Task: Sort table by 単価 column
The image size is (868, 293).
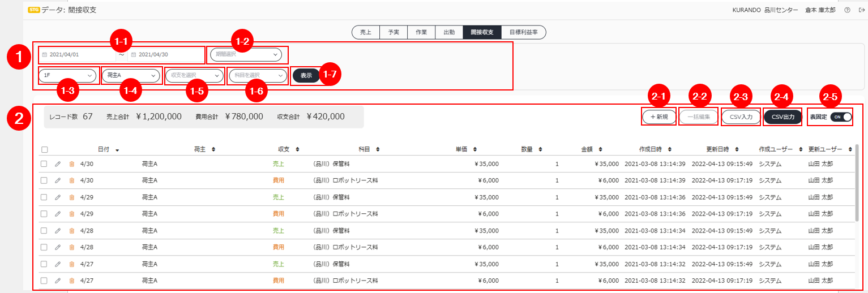Action: coord(474,149)
